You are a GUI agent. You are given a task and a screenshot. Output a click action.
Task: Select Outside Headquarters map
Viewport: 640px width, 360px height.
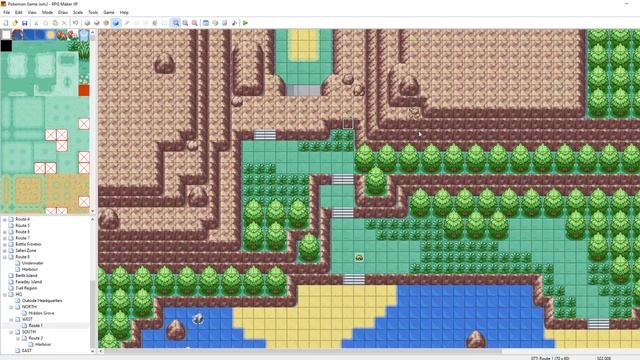point(42,300)
